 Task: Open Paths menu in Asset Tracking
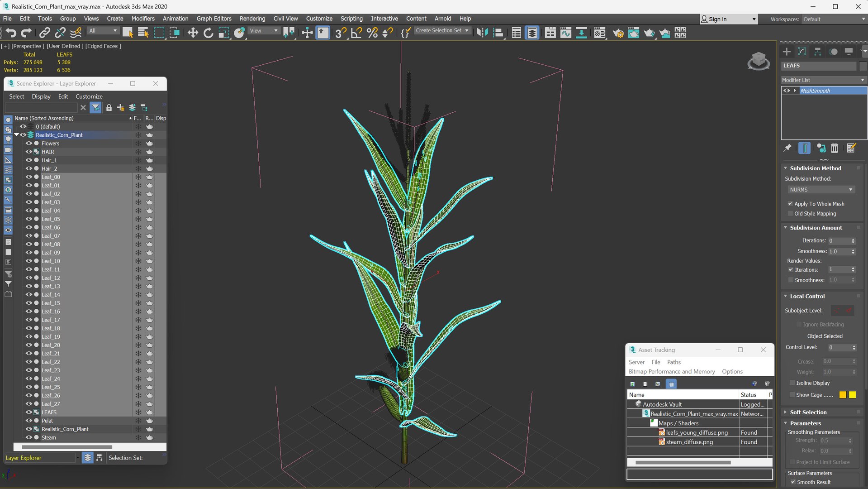[674, 362]
